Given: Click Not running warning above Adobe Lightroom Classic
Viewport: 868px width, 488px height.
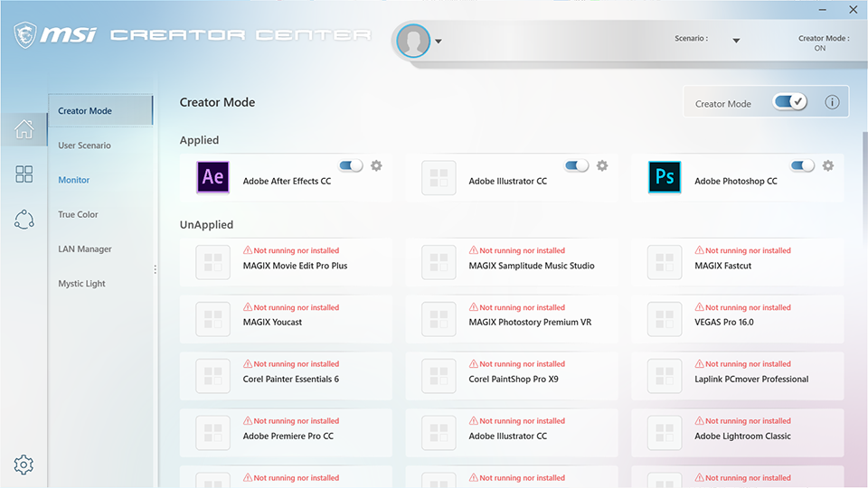Looking at the screenshot, I should coord(742,421).
